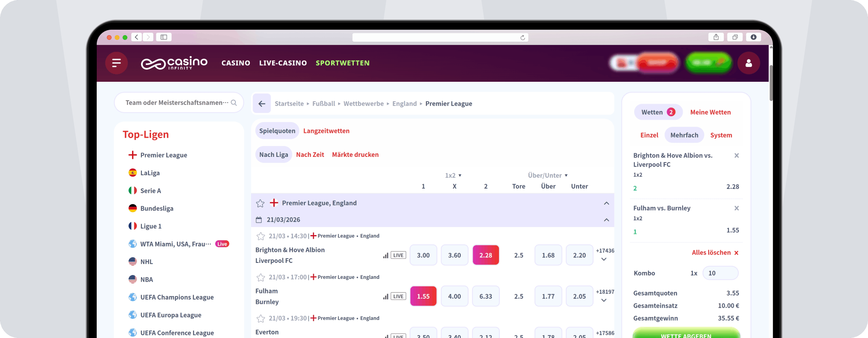This screenshot has height=338, width=868.
Task: Open the 1x2 market dropdown
Action: [453, 176]
